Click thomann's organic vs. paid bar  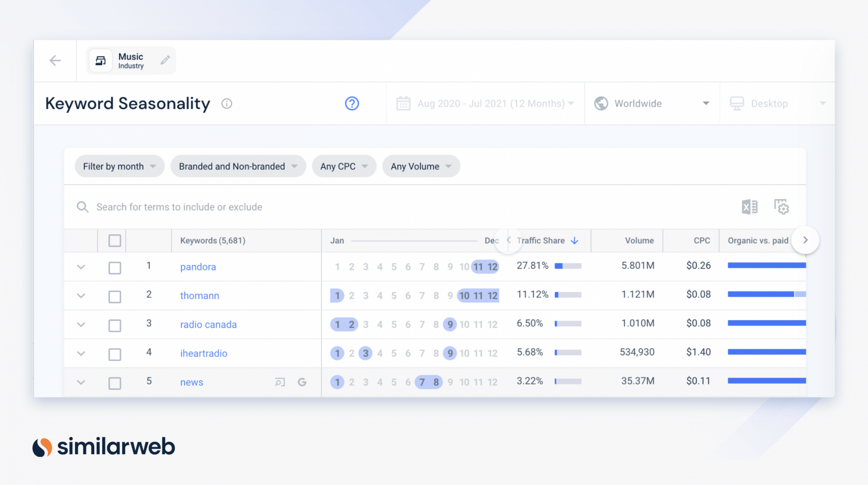[767, 294]
